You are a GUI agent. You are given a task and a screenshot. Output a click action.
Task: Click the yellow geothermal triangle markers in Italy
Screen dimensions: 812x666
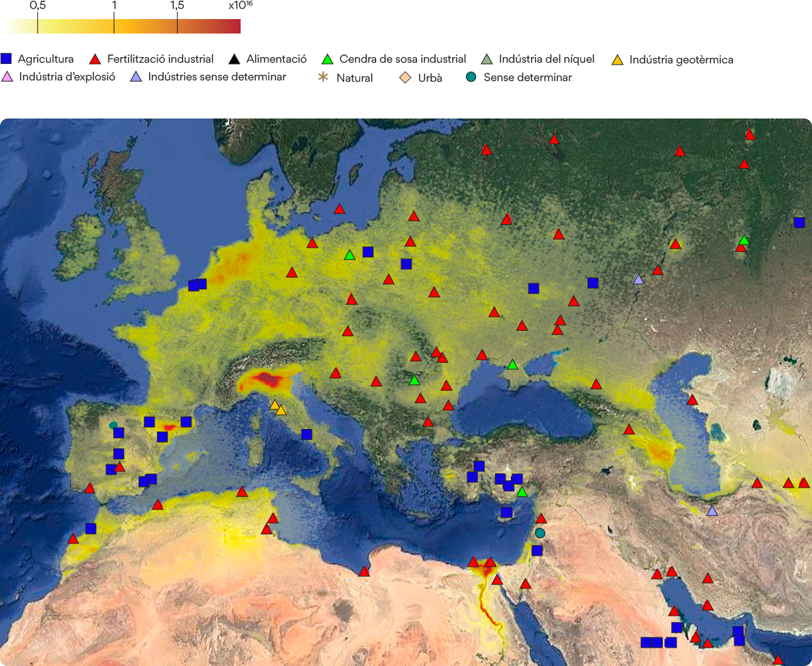pyautogui.click(x=278, y=408)
